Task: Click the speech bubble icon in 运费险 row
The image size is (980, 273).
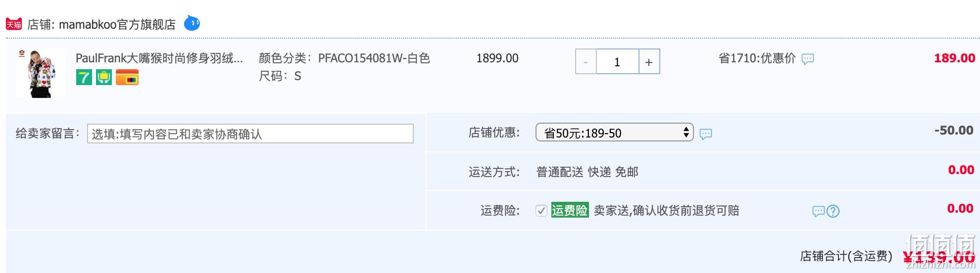Action: (x=819, y=212)
